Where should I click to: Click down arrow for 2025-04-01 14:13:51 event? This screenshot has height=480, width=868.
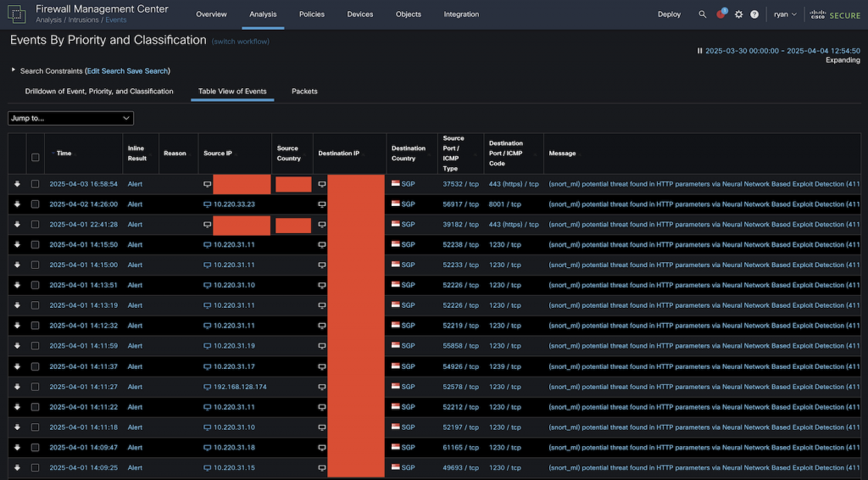click(x=17, y=285)
